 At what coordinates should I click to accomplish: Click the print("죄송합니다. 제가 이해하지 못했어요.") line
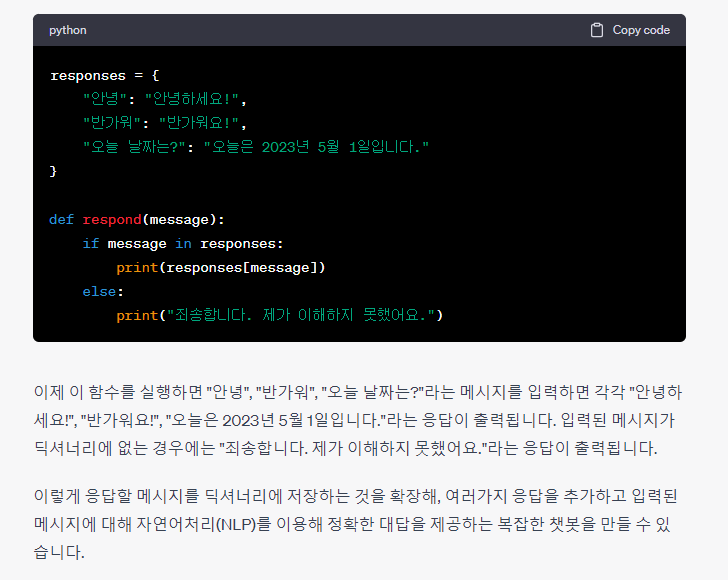pyautogui.click(x=280, y=316)
